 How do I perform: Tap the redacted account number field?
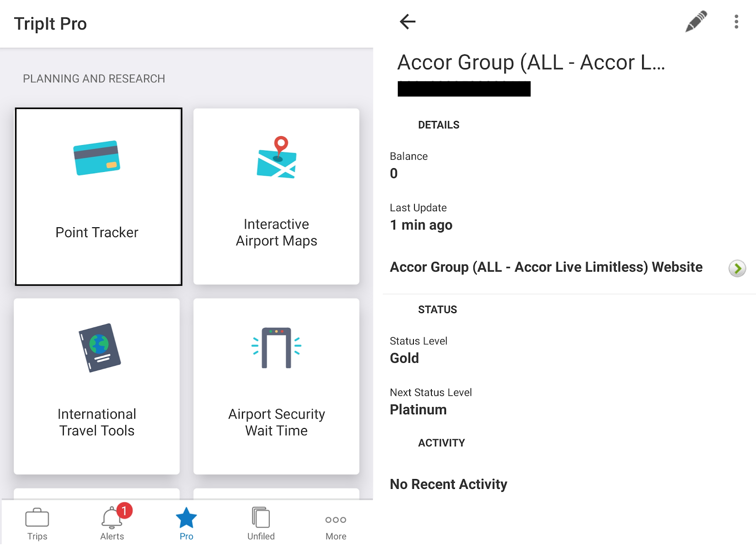click(x=464, y=89)
